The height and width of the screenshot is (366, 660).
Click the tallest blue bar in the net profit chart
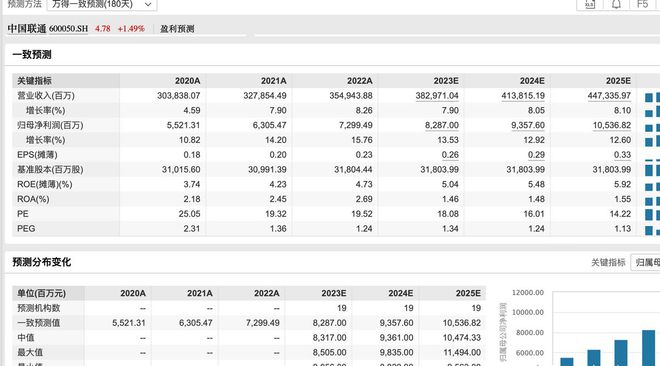648,348
